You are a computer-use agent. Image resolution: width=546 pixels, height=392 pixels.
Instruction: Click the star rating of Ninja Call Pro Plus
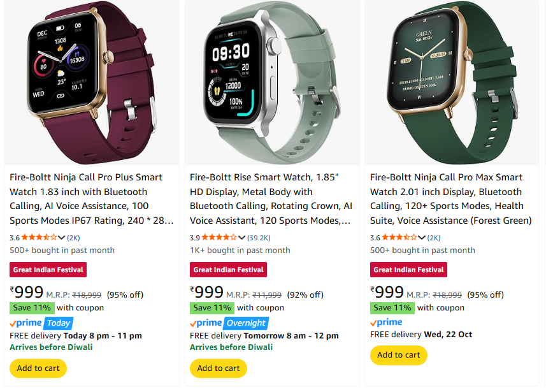click(x=39, y=238)
